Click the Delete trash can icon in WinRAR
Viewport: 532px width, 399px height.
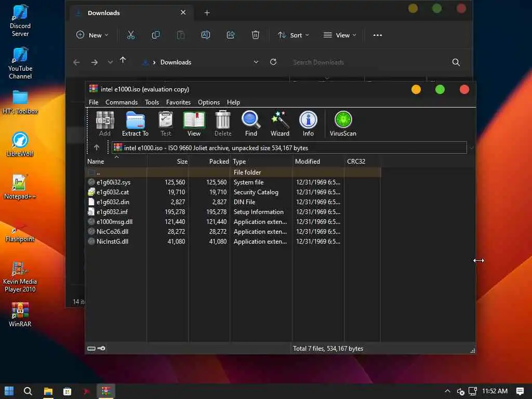click(x=223, y=124)
